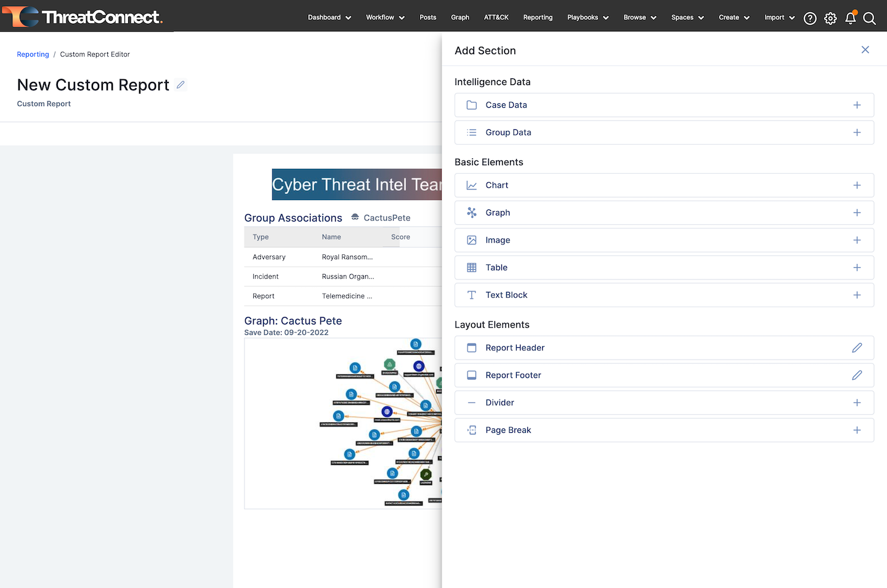
Task: Select the Telemedicine report name cell
Action: [347, 296]
